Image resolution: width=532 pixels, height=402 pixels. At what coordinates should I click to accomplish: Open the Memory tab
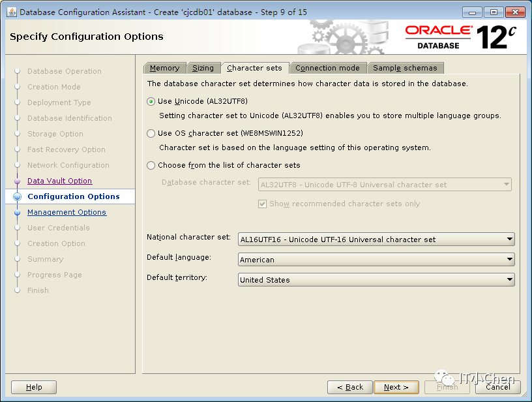164,68
